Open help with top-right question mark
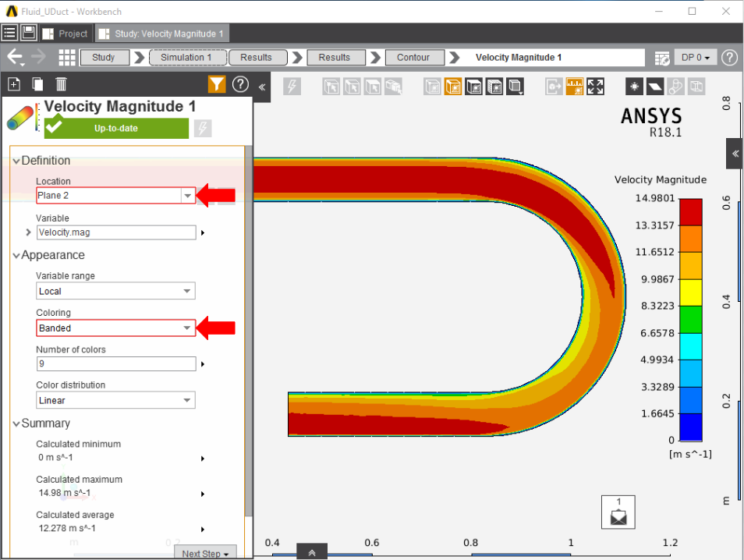The image size is (744, 560). pyautogui.click(x=729, y=58)
